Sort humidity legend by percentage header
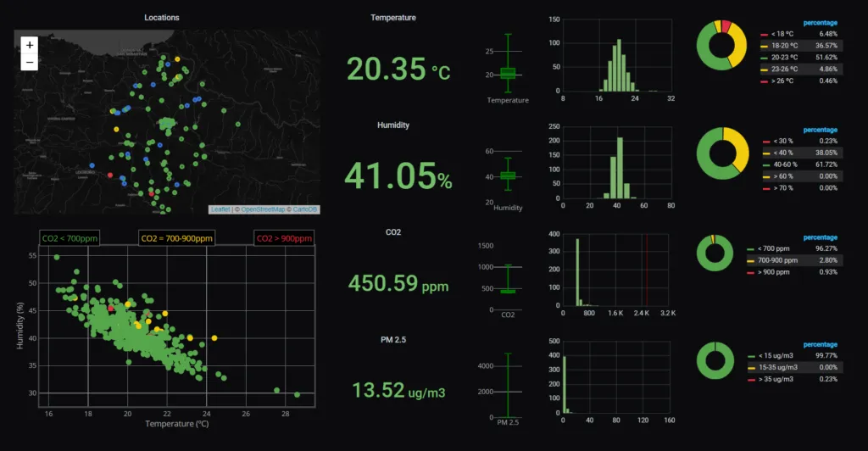Viewport: 868px width, 451px height. click(820, 130)
